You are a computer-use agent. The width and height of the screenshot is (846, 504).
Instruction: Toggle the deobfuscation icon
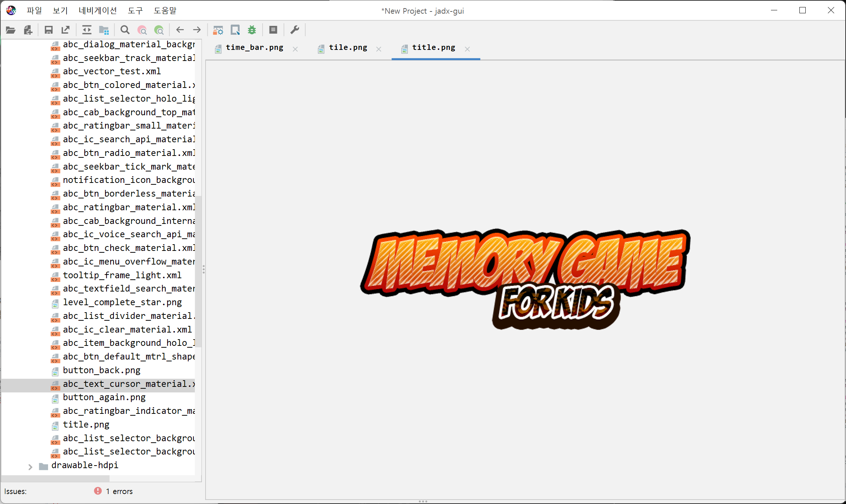coord(218,30)
